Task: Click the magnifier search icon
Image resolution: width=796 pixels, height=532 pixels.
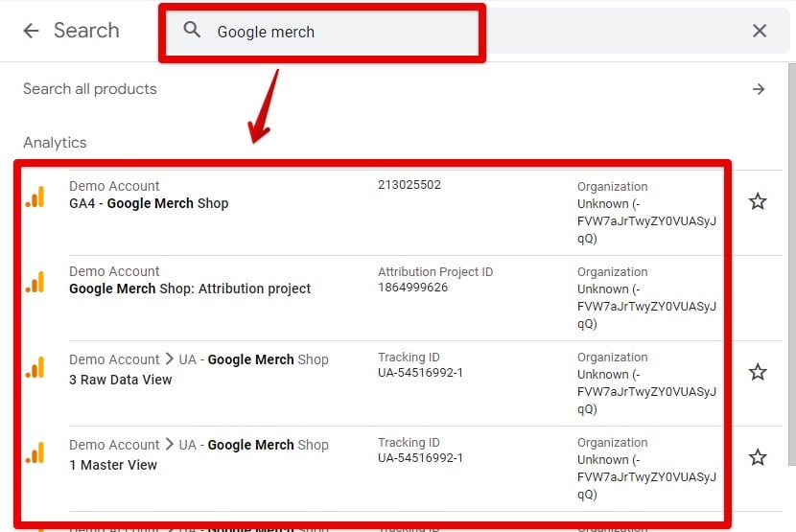Action: point(192,30)
